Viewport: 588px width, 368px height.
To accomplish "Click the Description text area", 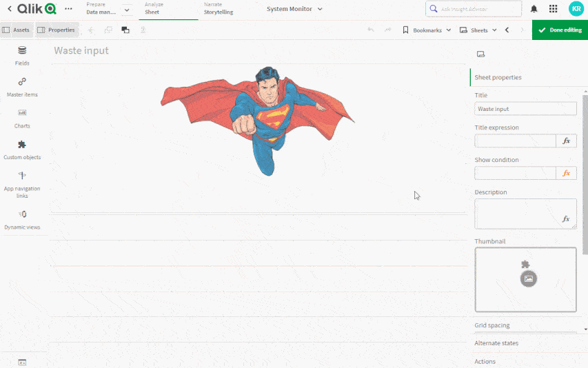I will tap(525, 214).
